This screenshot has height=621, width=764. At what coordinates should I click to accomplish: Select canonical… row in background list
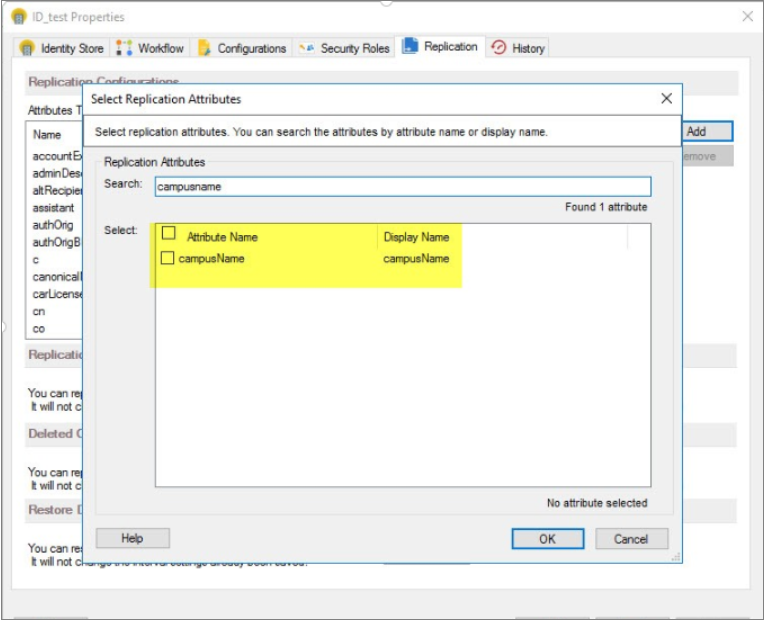coord(57,277)
